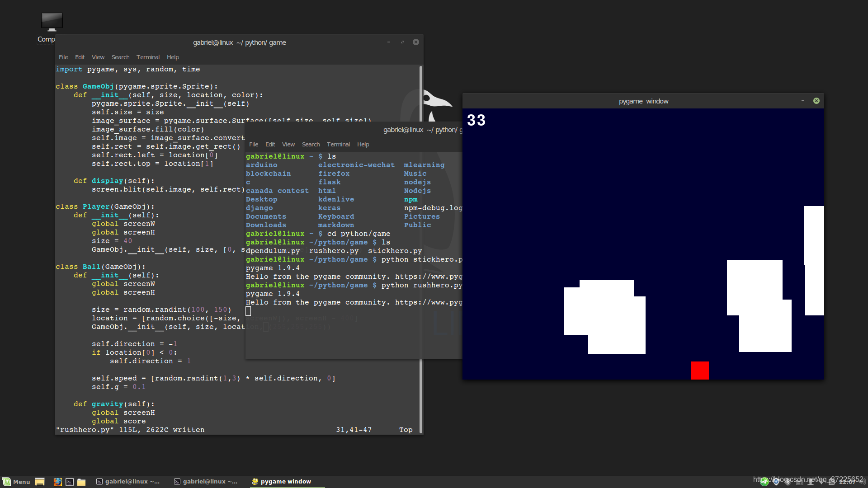Image resolution: width=868 pixels, height=488 pixels.
Task: Click 'kdenlive' directory name
Action: click(336, 199)
